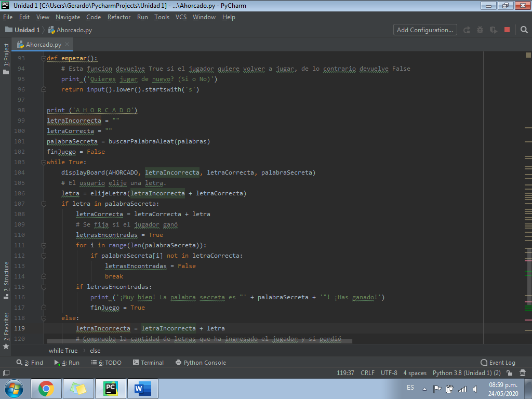532x399 pixels.
Task: Open the View menu
Action: pyautogui.click(x=43, y=17)
